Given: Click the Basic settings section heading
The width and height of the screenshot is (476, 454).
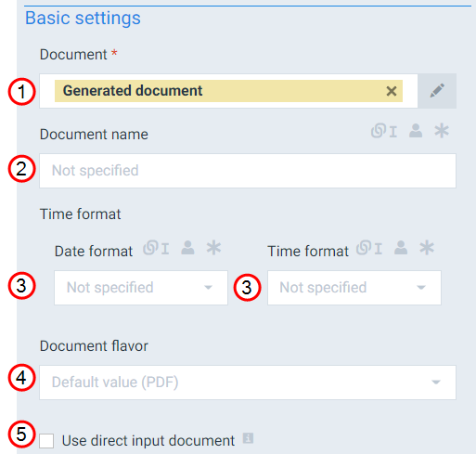Looking at the screenshot, I should point(83,18).
